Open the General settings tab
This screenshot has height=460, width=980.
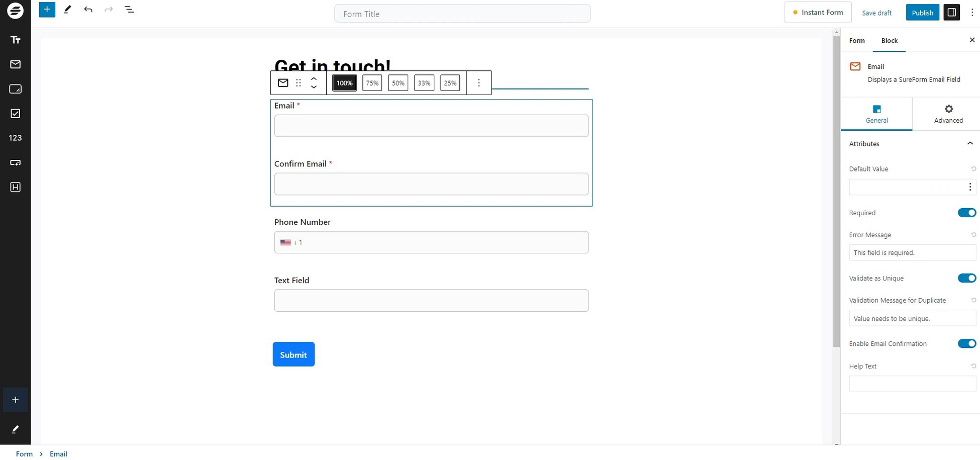(x=877, y=114)
